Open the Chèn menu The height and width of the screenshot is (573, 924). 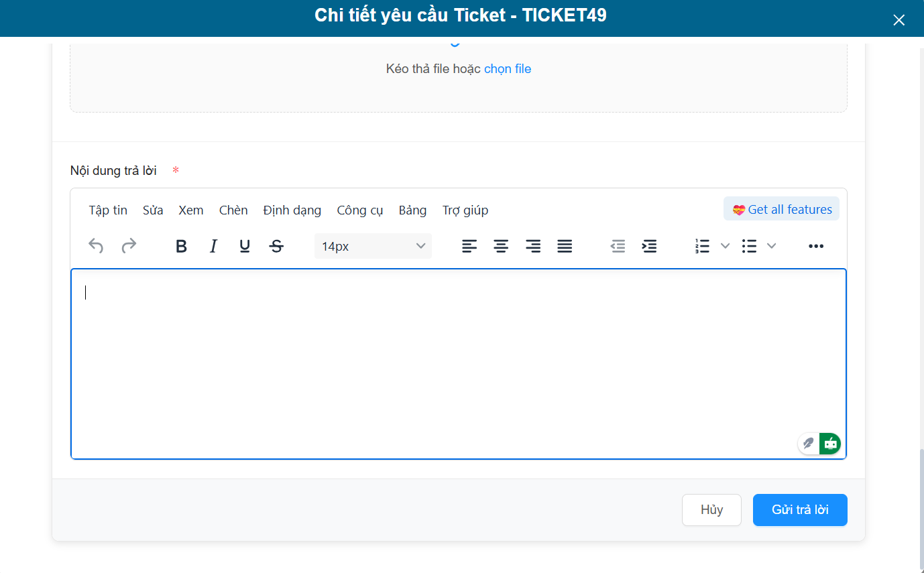233,210
